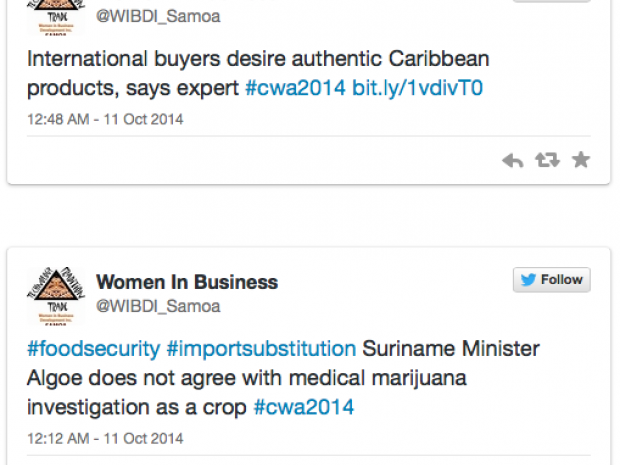Retweet the Caribbean products tweet
The image size is (620, 465).
547,160
